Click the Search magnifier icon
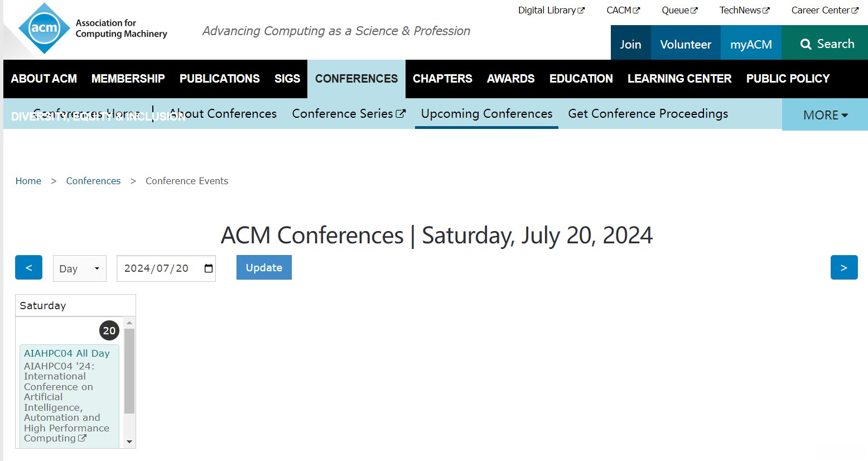This screenshot has height=461, width=868. (806, 44)
